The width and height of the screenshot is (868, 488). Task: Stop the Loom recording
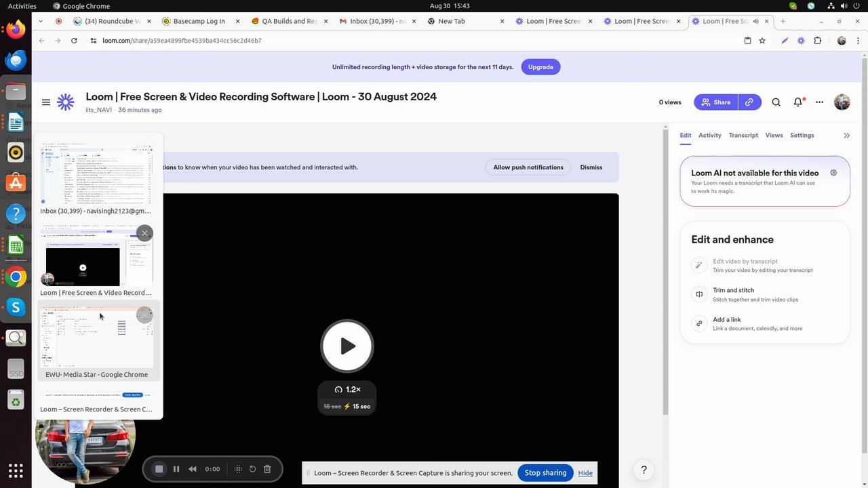click(159, 469)
